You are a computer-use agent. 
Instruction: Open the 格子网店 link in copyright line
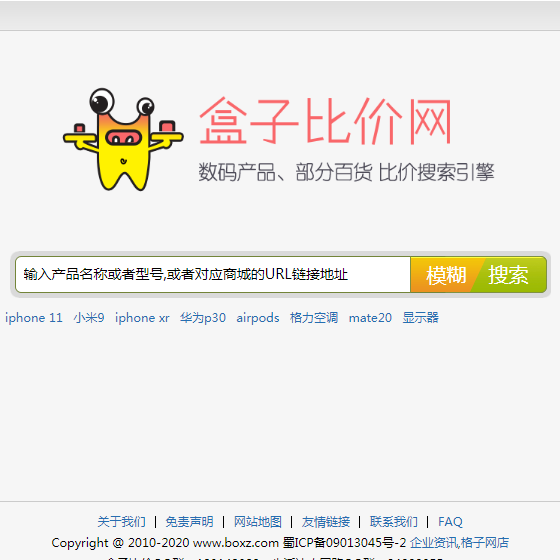pos(485,543)
